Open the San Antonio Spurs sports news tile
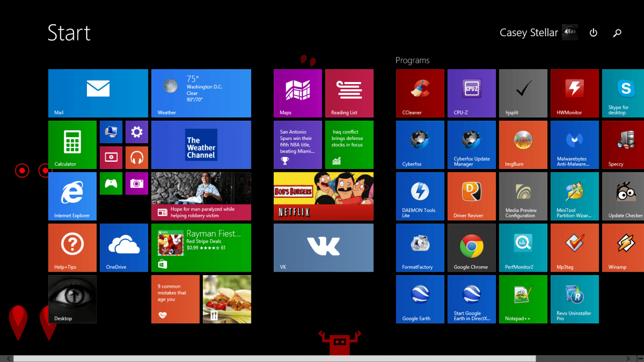Image resolution: width=644 pixels, height=362 pixels. click(x=298, y=145)
